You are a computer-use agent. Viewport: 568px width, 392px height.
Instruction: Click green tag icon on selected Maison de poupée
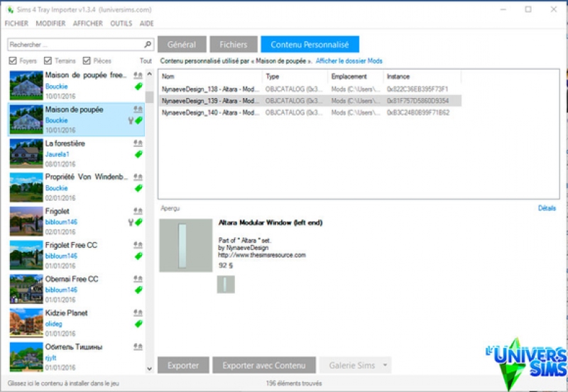tap(138, 120)
